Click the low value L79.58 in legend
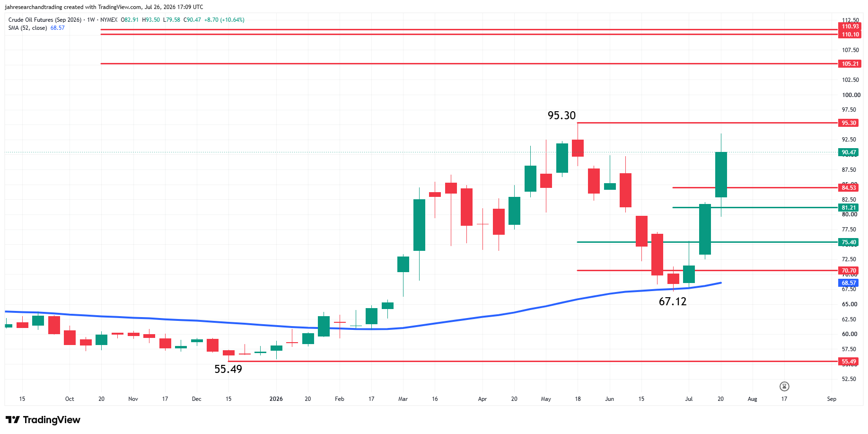Image resolution: width=868 pixels, height=434 pixels. (171, 20)
